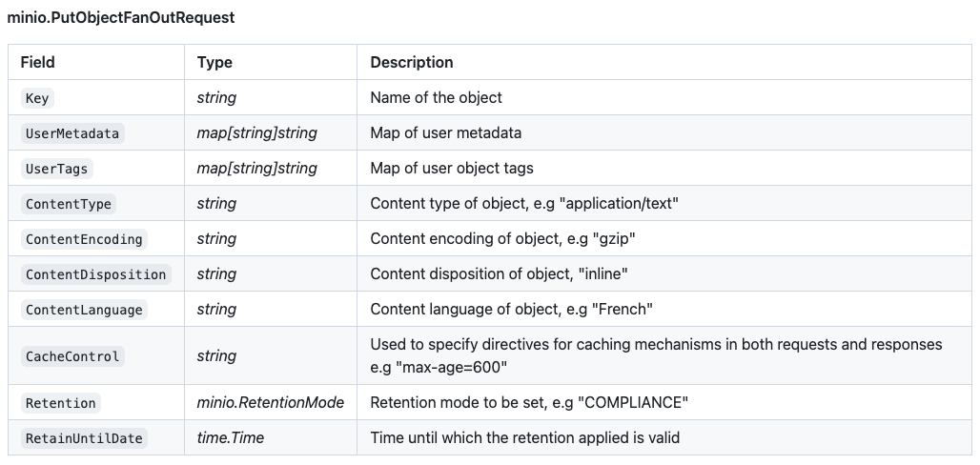Click the Key field code label

click(x=37, y=98)
